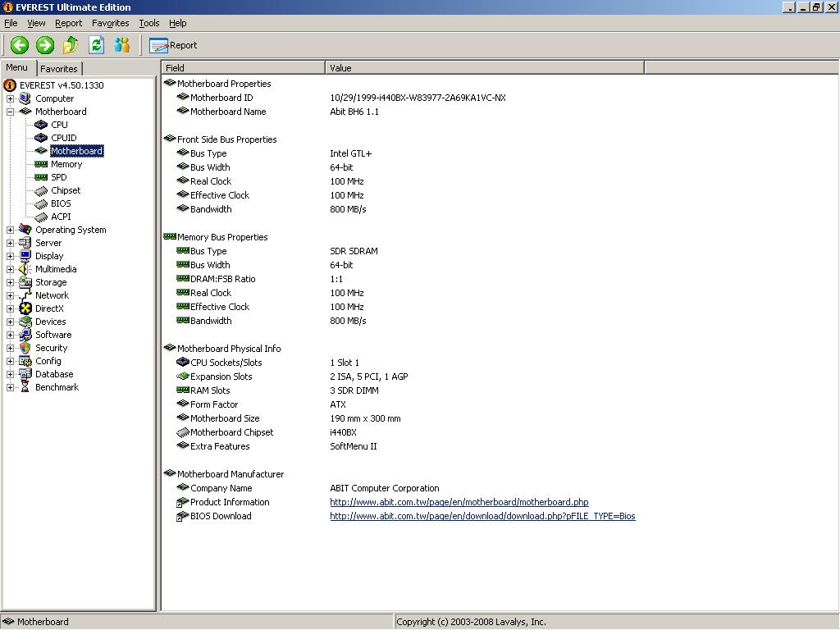Click the DirectX yellow X icon
840x630 pixels.
coord(25,308)
